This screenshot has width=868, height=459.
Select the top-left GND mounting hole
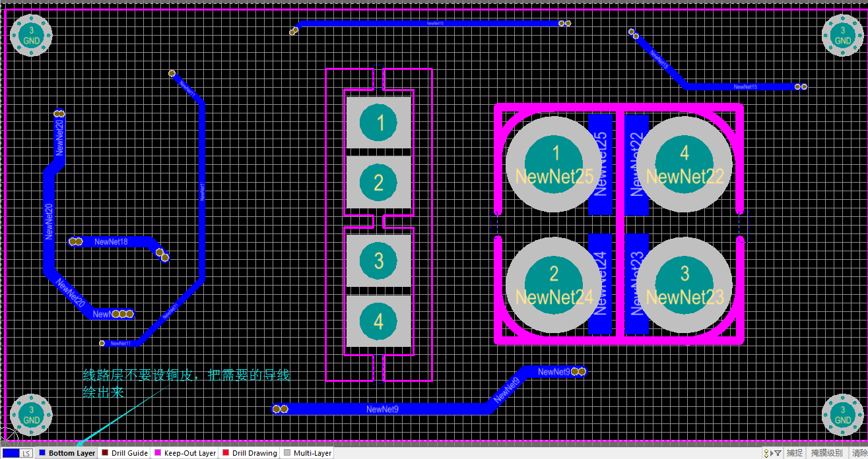31,36
